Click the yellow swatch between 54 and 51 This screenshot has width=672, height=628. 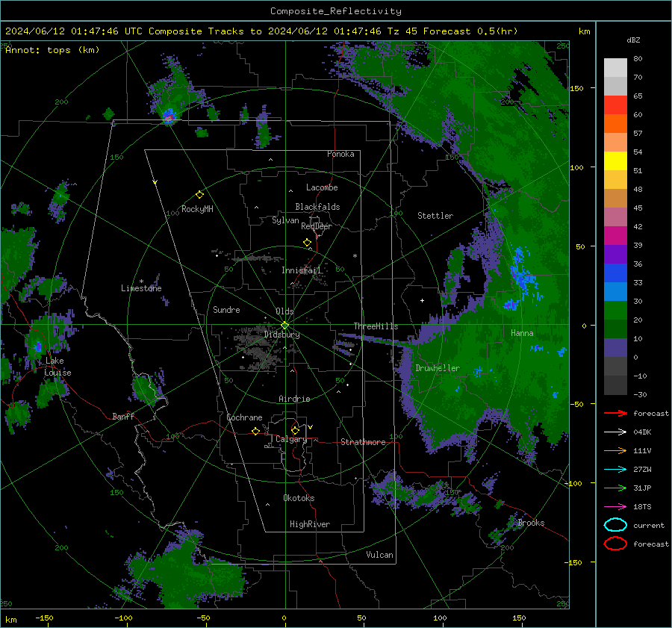pos(615,161)
